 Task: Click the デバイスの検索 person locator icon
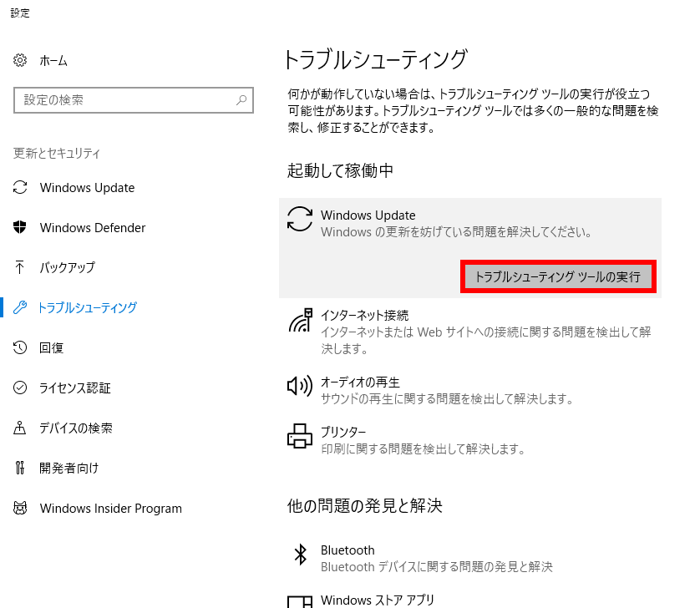pos(20,428)
